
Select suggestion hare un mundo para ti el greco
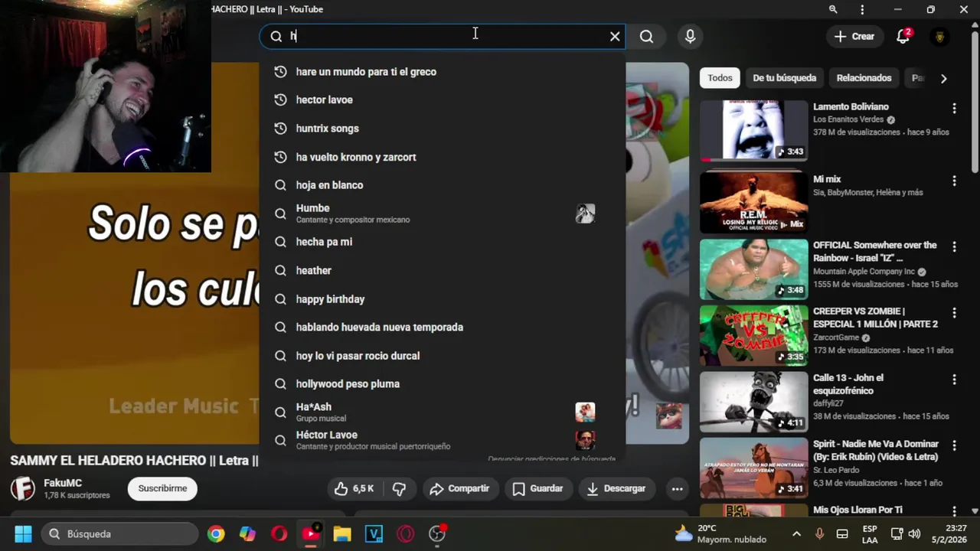click(443, 71)
